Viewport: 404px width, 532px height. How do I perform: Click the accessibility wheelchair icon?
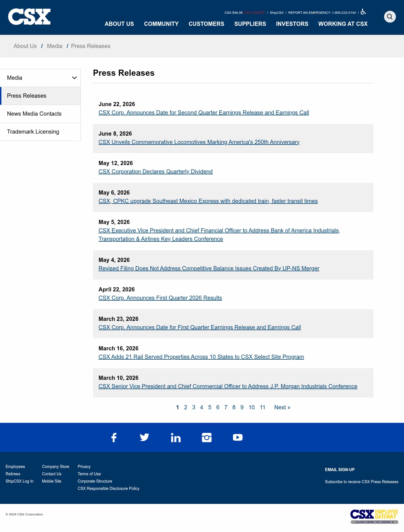click(363, 12)
